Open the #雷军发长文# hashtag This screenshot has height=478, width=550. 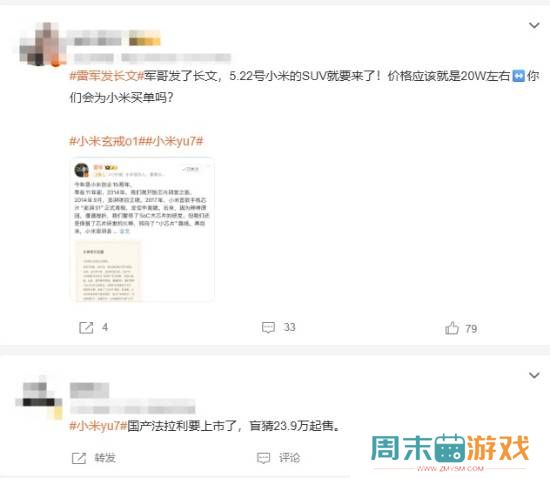tap(107, 76)
